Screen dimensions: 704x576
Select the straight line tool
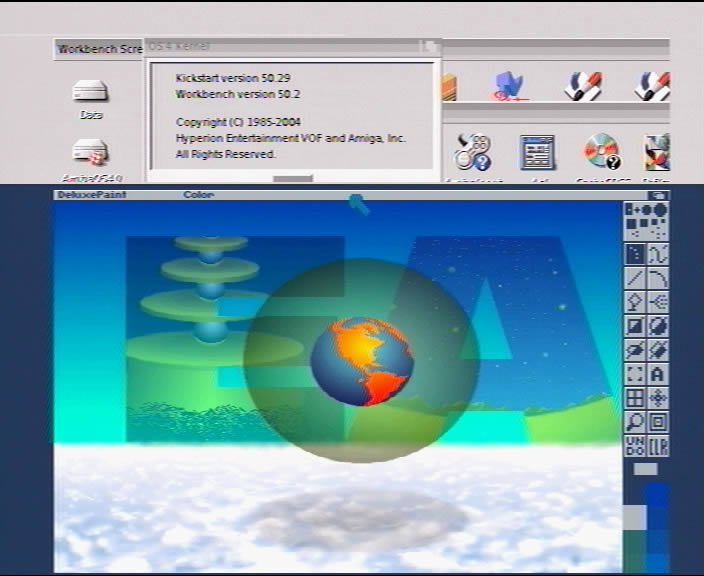(635, 278)
